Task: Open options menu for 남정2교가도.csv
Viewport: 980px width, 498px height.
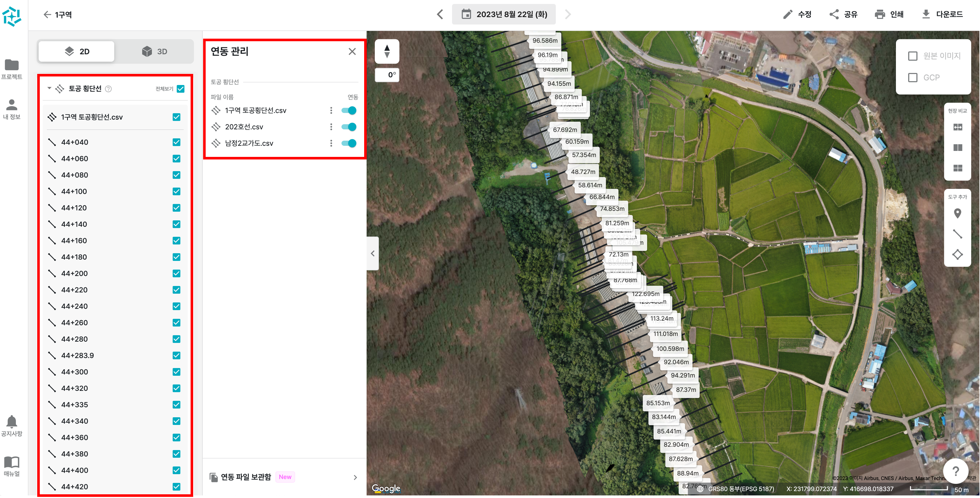Action: coord(331,143)
